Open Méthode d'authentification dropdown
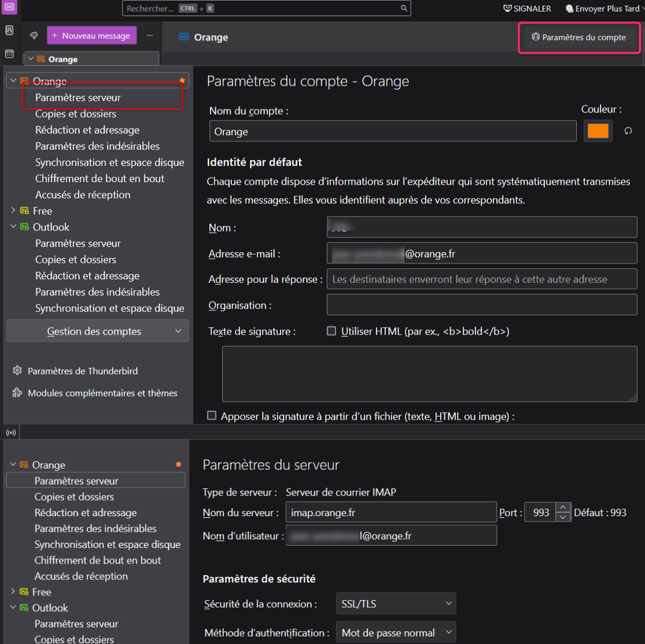This screenshot has height=644, width=645. coord(396,632)
